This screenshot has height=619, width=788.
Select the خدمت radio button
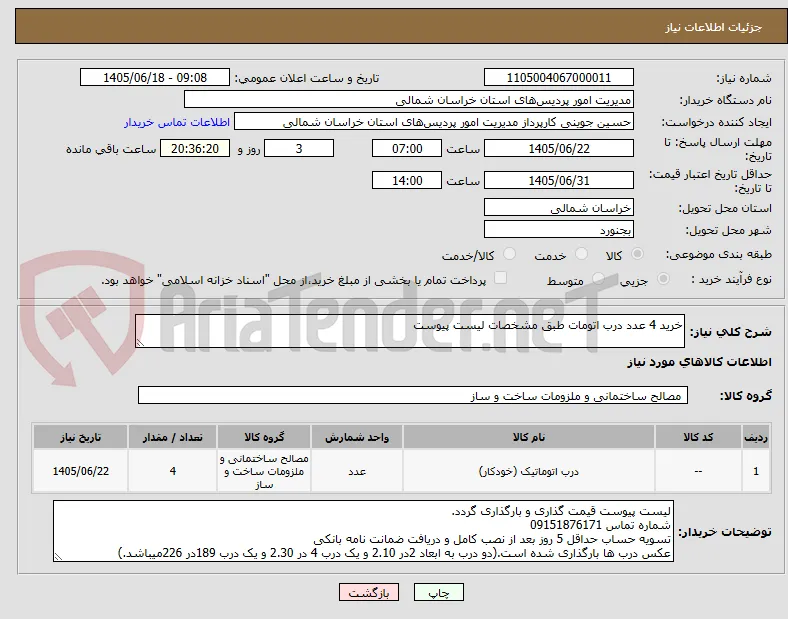point(581,254)
